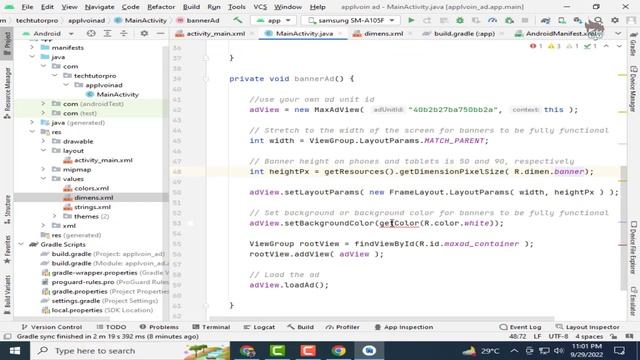The height and width of the screenshot is (360, 640).
Task: Open the Terminal tool window
Action: (x=211, y=327)
